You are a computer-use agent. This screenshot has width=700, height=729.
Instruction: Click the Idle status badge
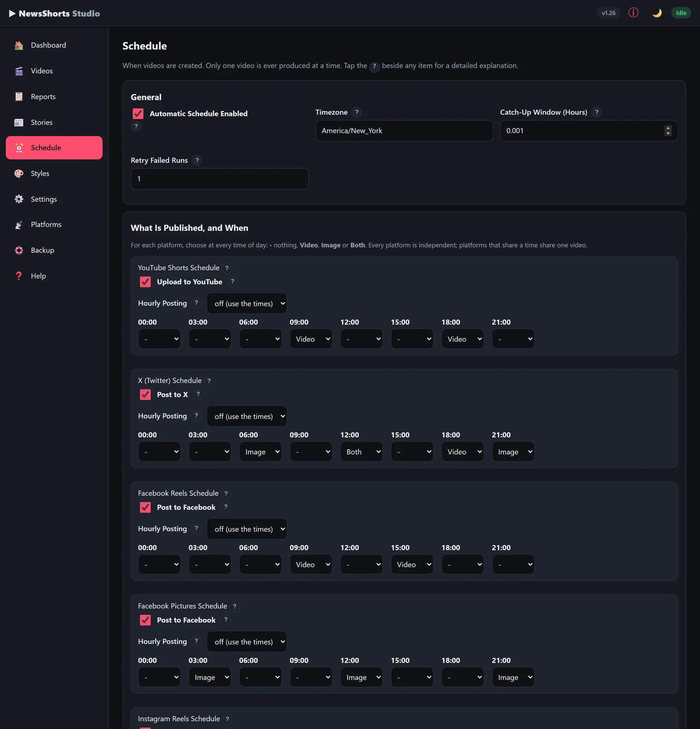point(681,13)
